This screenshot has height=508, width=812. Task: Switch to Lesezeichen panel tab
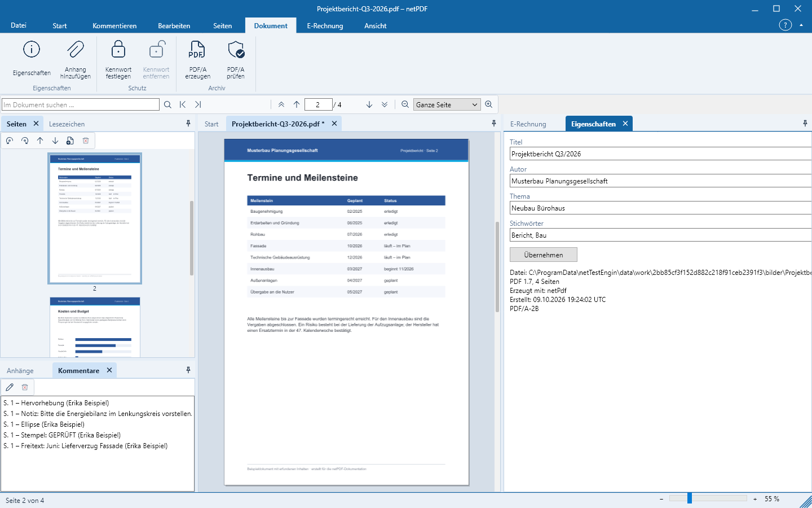(x=67, y=124)
